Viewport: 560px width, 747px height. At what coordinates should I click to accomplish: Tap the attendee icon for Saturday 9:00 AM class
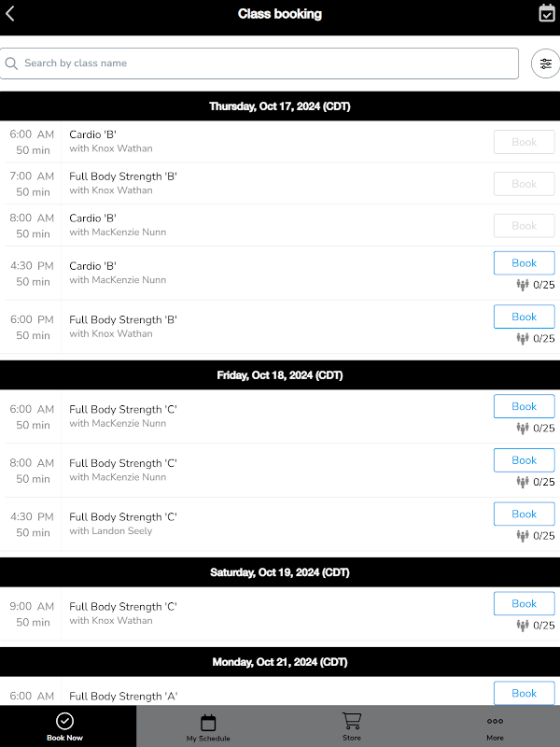point(523,626)
